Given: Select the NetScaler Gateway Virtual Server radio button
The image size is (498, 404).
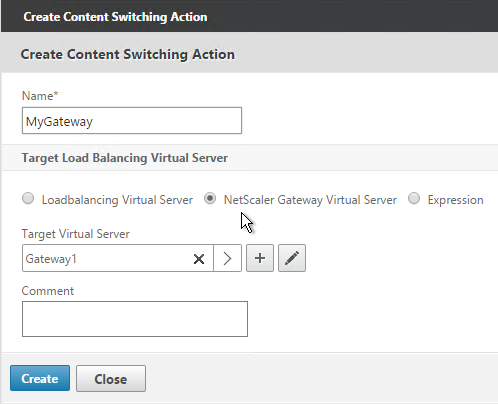Looking at the screenshot, I should click(x=210, y=198).
